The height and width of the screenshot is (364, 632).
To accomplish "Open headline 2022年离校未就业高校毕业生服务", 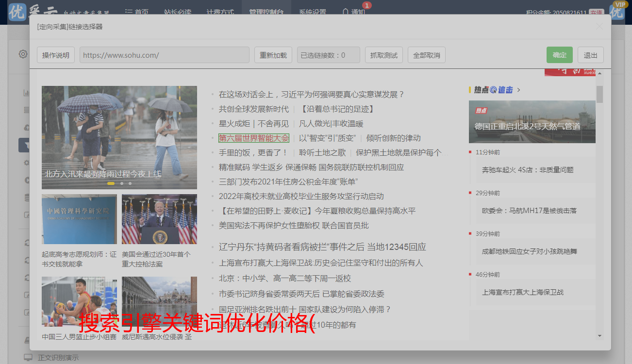I will [301, 196].
